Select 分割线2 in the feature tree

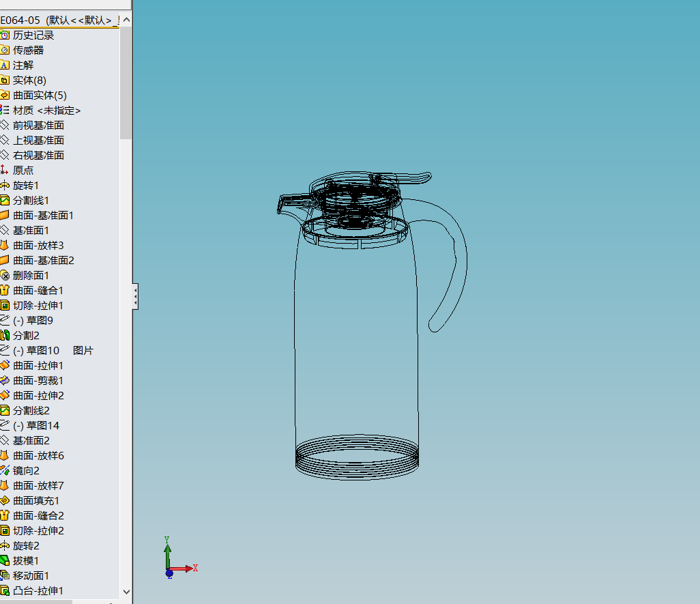tap(31, 410)
